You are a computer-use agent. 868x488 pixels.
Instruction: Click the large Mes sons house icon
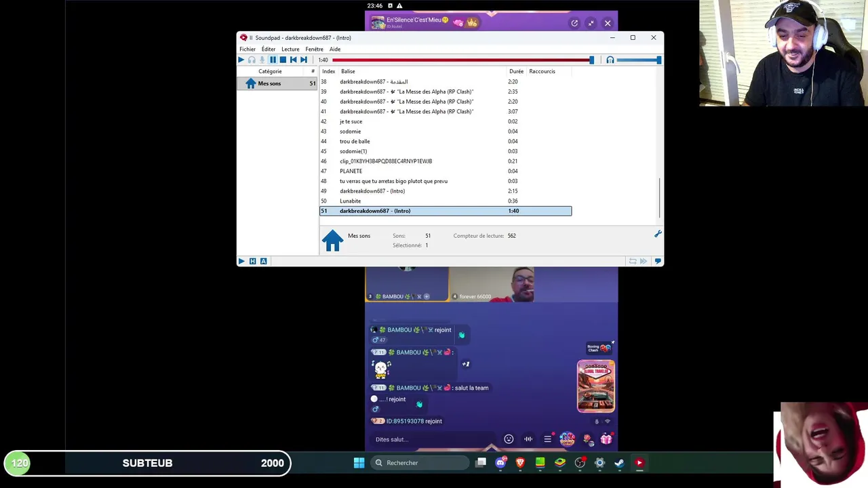[332, 241]
